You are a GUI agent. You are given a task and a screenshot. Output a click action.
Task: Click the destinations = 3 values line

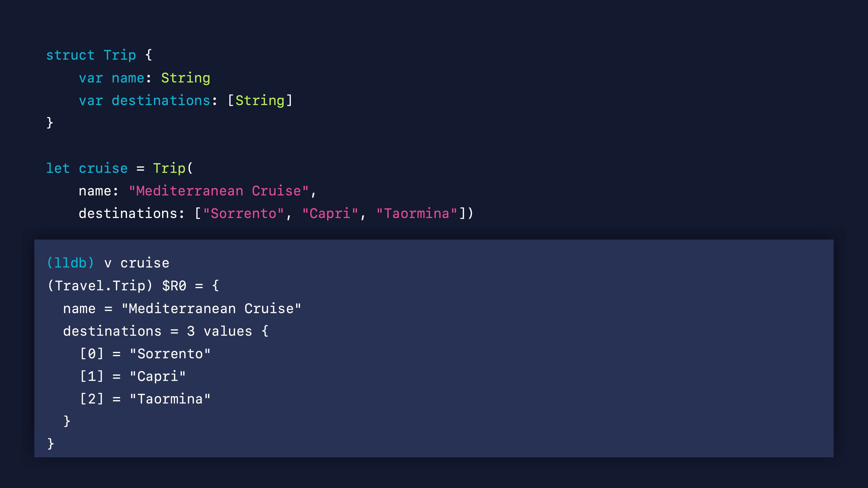(166, 331)
